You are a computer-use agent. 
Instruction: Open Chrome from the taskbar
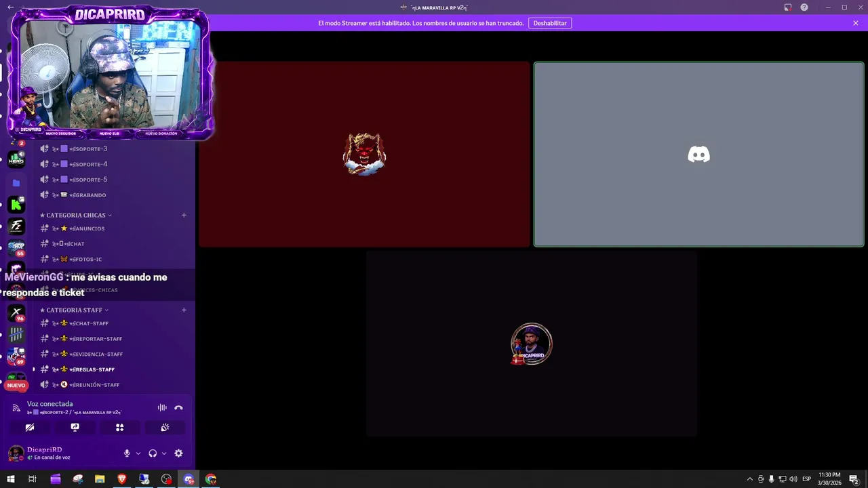pyautogui.click(x=211, y=479)
